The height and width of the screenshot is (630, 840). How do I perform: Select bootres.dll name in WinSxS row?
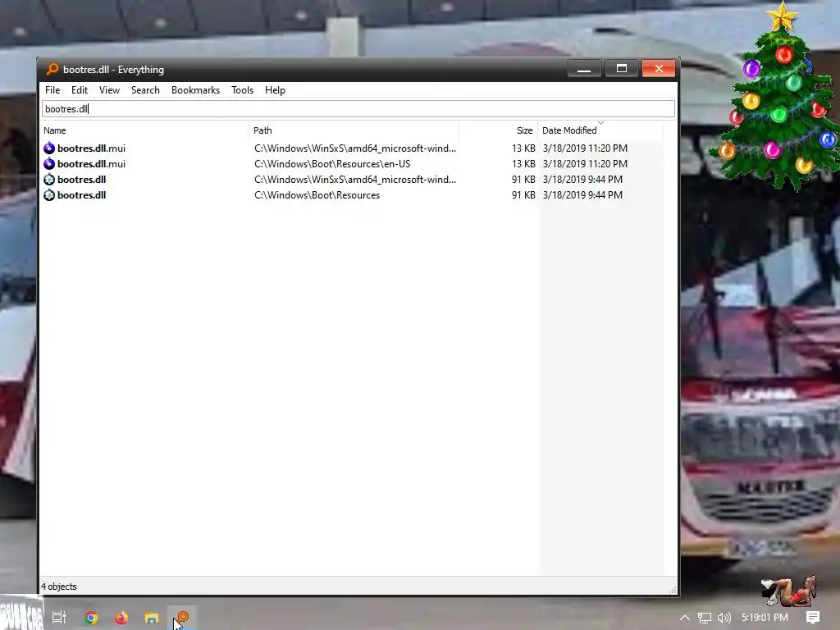81,180
